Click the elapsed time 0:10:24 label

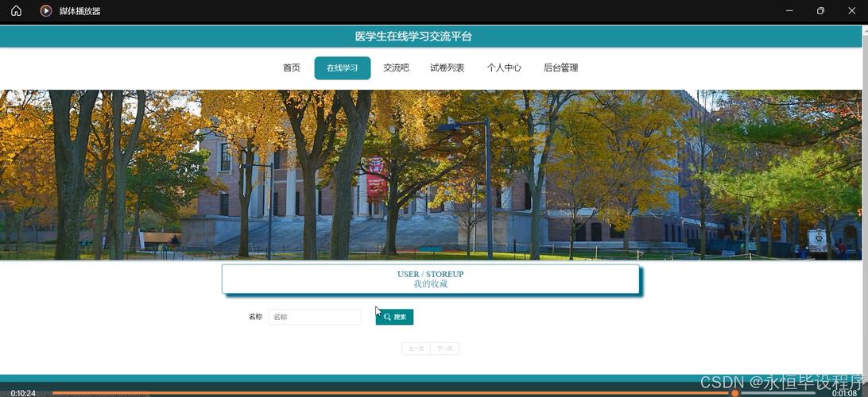coord(23,393)
